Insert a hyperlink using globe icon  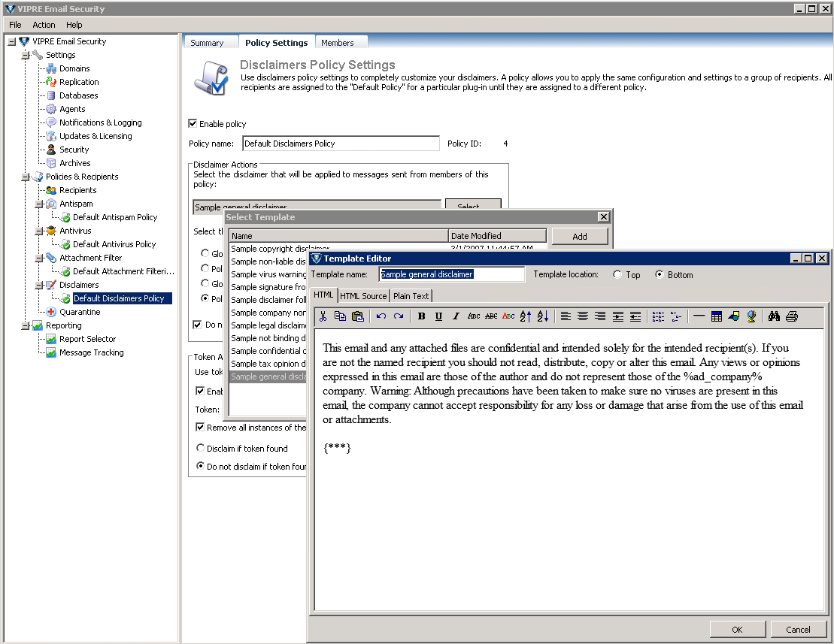tap(751, 316)
